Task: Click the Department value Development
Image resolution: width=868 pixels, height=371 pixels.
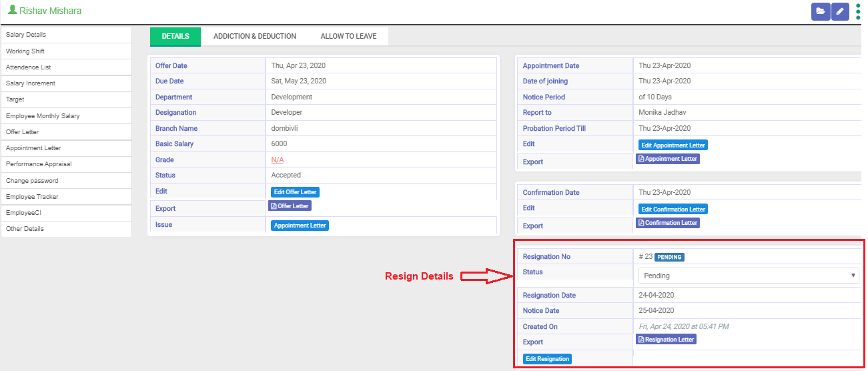Action: (x=292, y=97)
